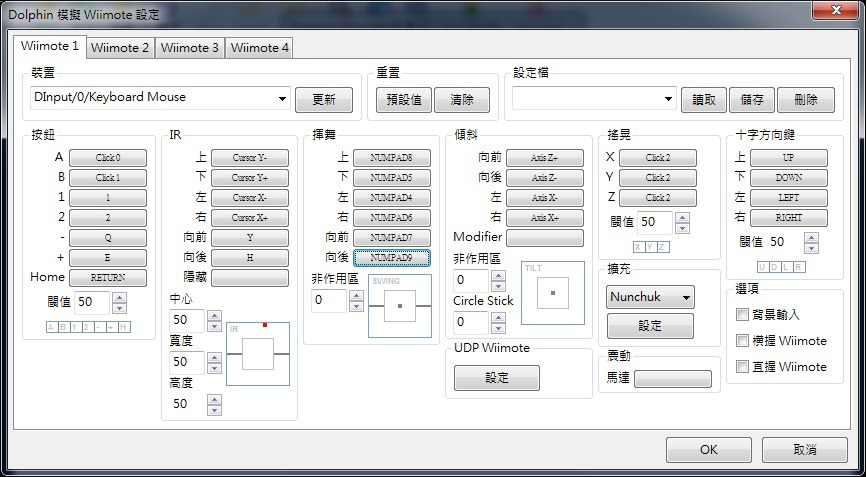Confirm with the OK button

point(709,450)
